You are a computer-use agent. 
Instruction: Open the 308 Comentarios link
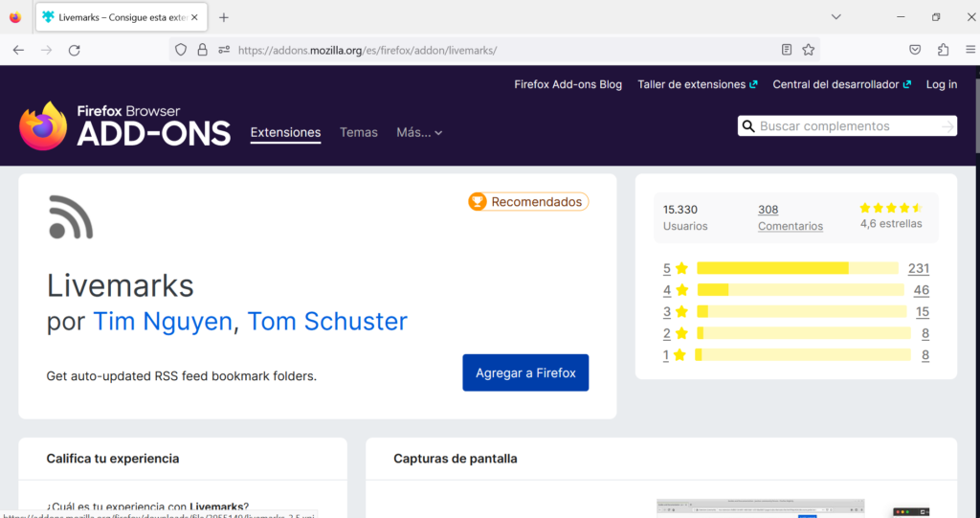[x=790, y=217]
